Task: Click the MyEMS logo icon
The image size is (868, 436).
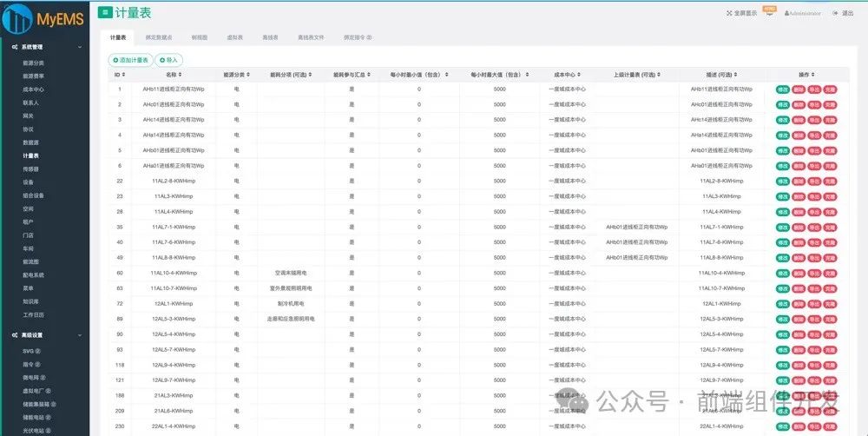Action: pyautogui.click(x=17, y=19)
